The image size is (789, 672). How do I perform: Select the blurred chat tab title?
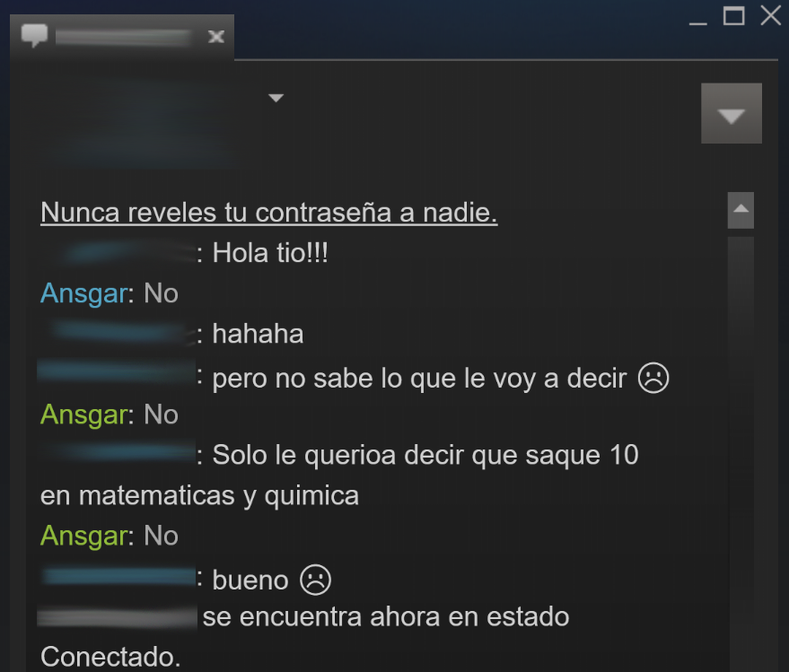pyautogui.click(x=124, y=37)
